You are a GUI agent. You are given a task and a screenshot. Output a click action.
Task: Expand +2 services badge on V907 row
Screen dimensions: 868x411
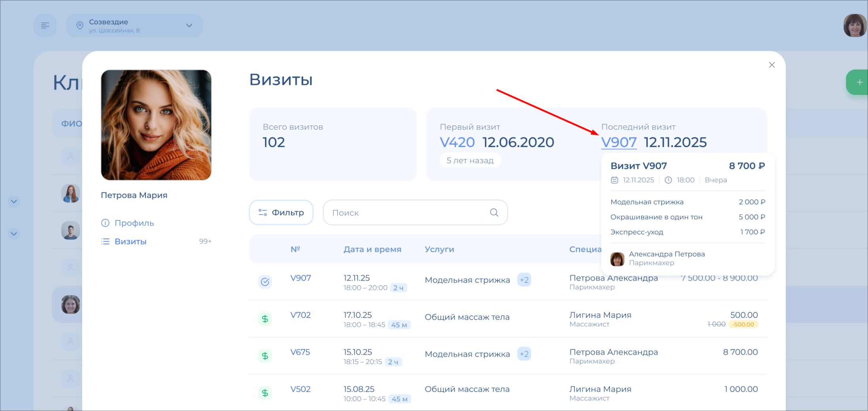[x=524, y=280]
